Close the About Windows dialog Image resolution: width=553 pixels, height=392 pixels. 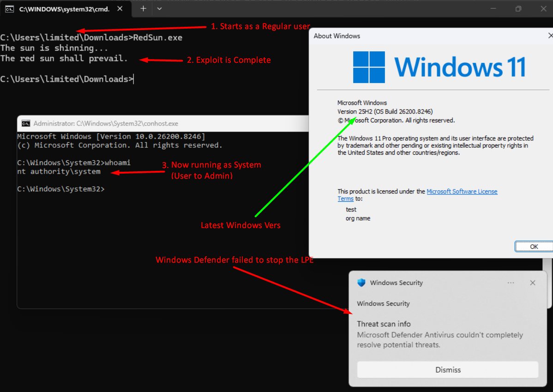(550, 36)
